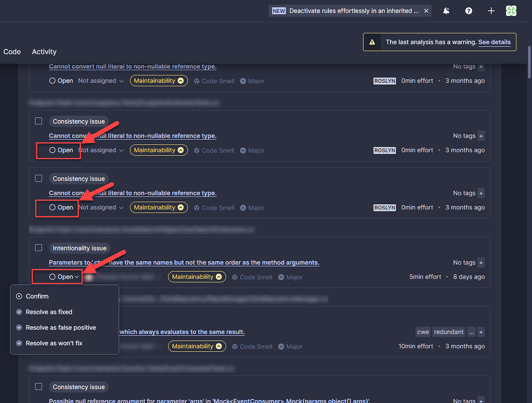The height and width of the screenshot is (403, 532).
Task: Open the plus create menu in top bar
Action: coord(491,10)
